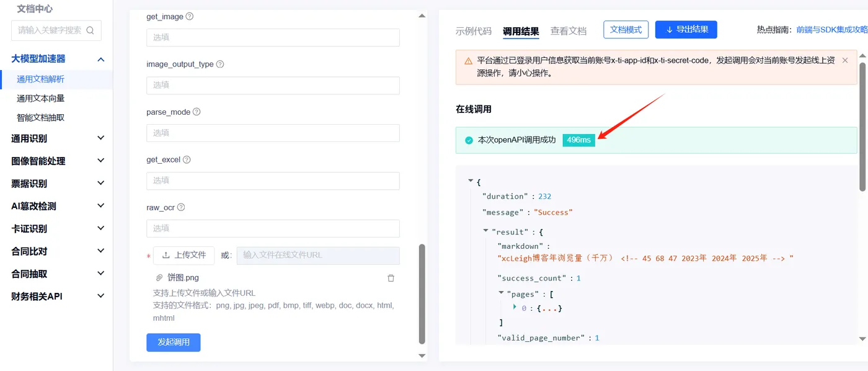Click the "success_count" key text

coord(531,279)
